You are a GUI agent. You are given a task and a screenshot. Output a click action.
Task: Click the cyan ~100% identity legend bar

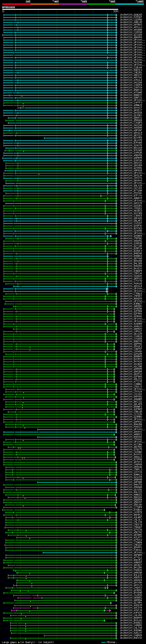coord(130,4)
